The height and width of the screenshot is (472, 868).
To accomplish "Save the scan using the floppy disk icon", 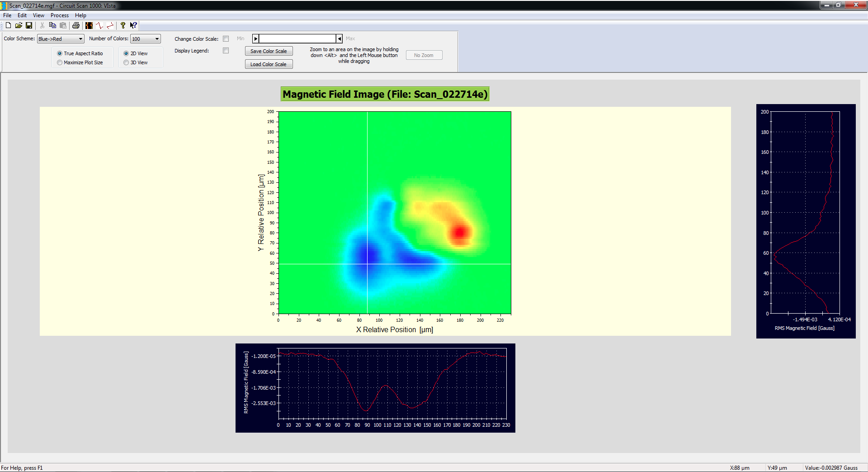I will (29, 25).
